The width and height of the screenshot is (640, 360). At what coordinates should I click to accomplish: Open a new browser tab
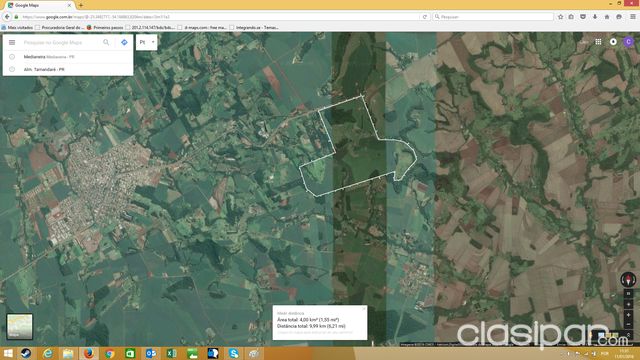81,5
